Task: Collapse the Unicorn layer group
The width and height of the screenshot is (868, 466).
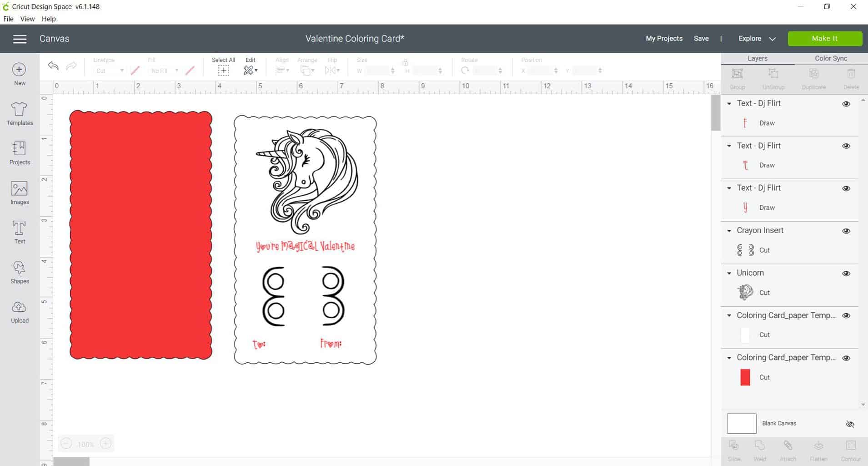Action: pos(729,273)
